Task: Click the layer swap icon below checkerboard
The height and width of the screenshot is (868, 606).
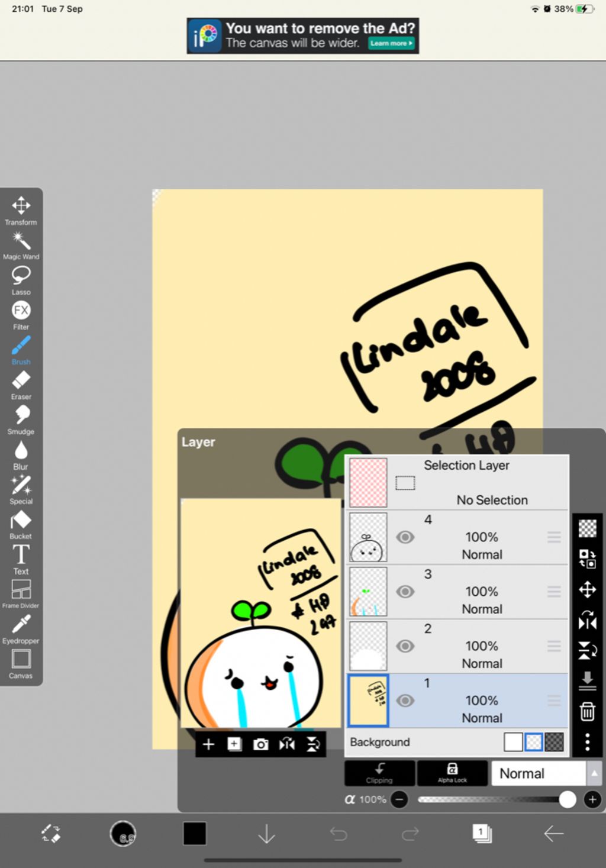Action: pyautogui.click(x=587, y=559)
